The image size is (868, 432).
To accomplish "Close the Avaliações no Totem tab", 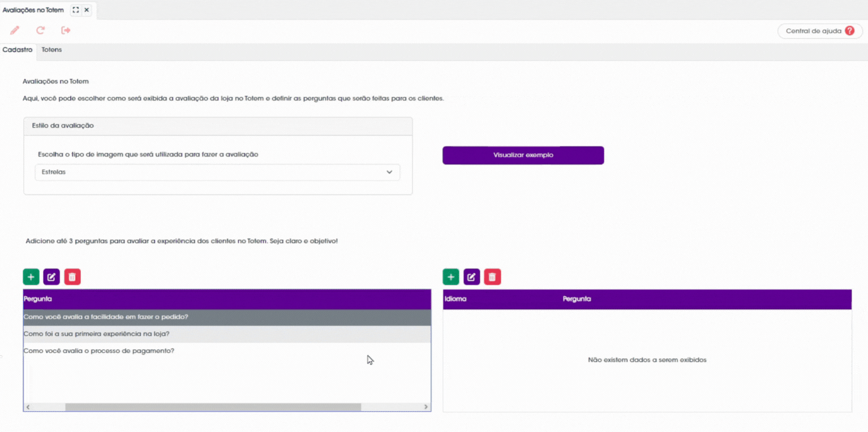I will pyautogui.click(x=87, y=10).
